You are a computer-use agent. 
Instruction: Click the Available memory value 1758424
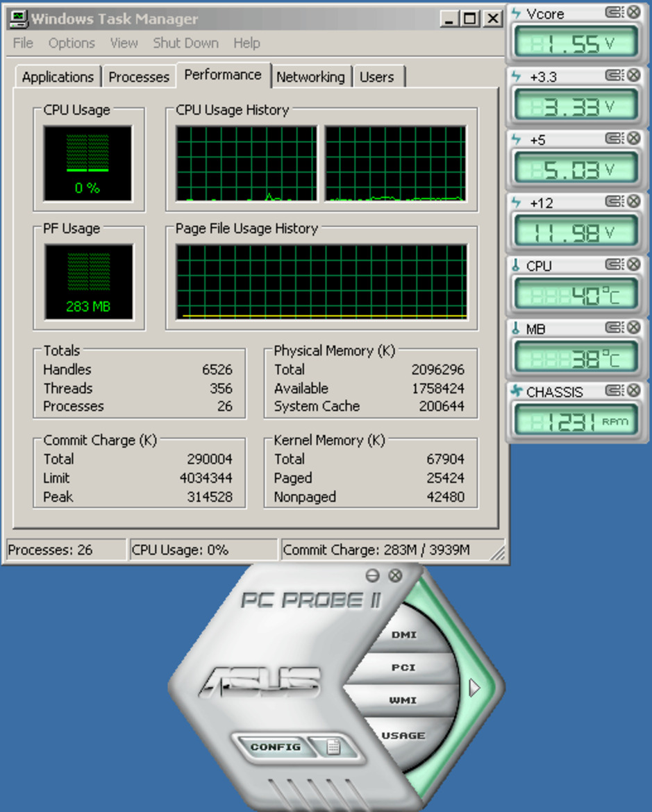point(438,389)
